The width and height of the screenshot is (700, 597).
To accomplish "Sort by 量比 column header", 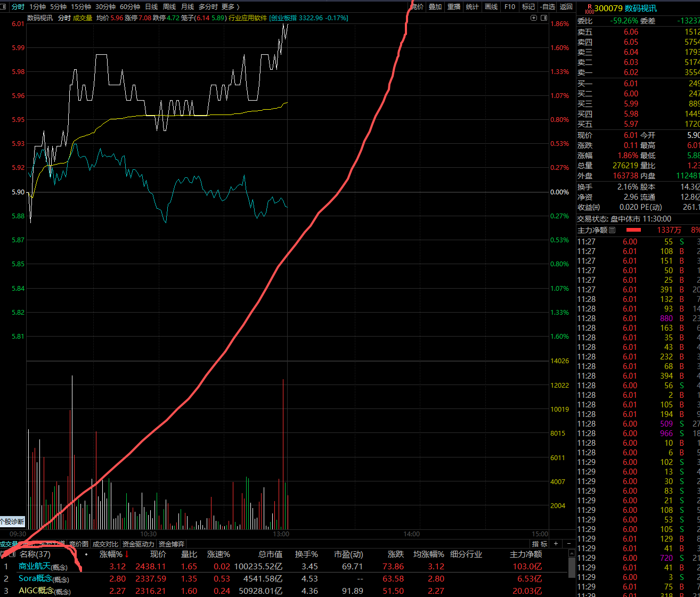I will tap(189, 554).
